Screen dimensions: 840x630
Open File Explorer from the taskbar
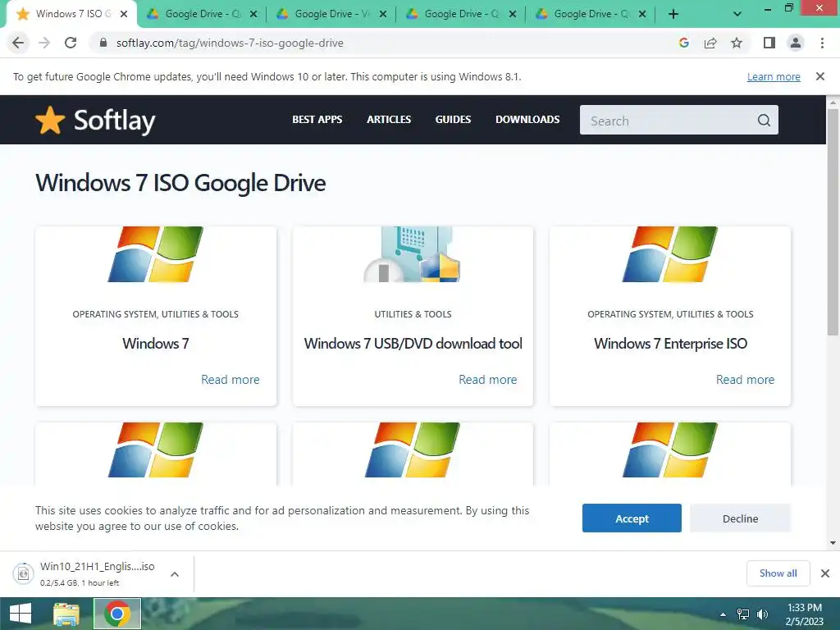(x=66, y=614)
